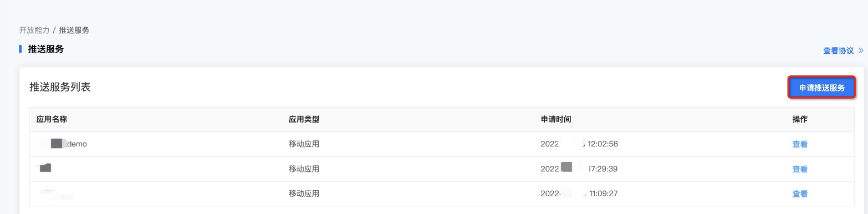Click the 申请推送服务 button
Viewport: 868px width, 214px height.
pos(822,88)
